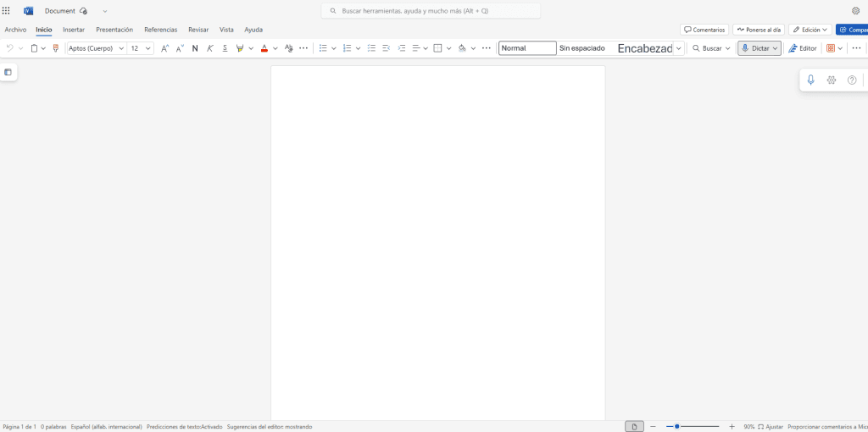Toggle underline formatting with the S button
868x432 pixels.
225,48
